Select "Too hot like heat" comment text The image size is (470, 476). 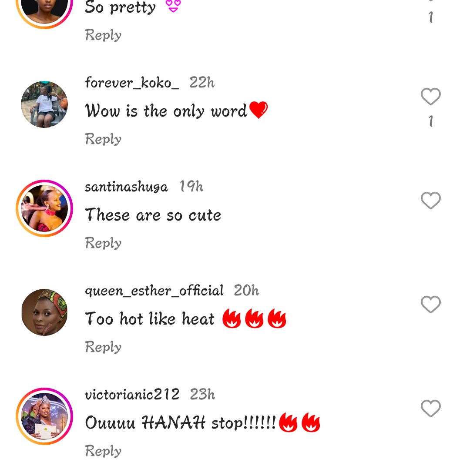(150, 319)
